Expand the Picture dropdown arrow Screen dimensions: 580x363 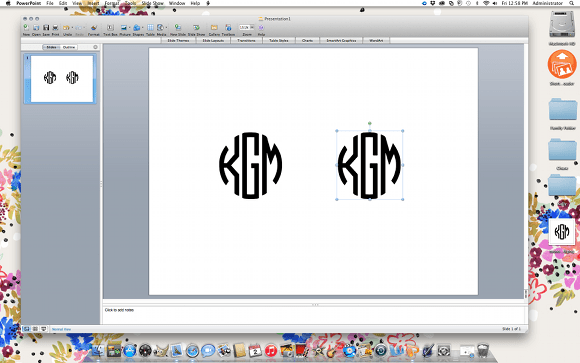129,28
